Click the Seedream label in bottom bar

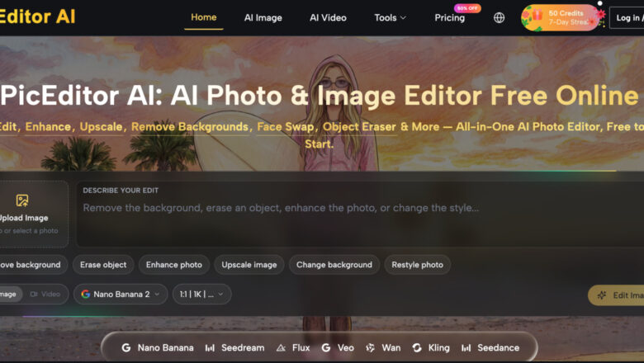pos(243,348)
